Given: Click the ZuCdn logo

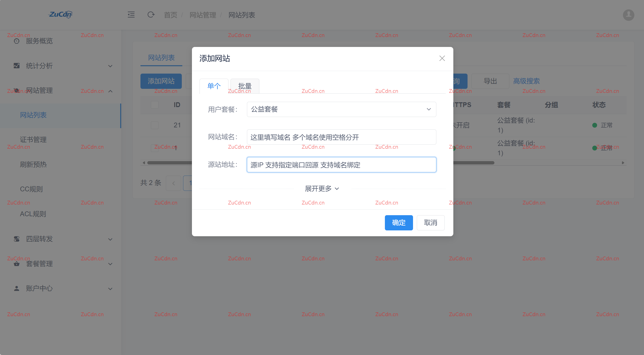Looking at the screenshot, I should pos(60,15).
